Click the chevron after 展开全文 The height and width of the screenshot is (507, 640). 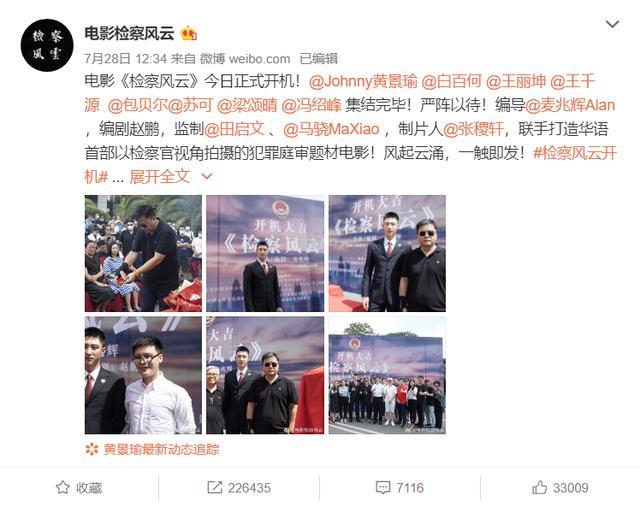click(x=207, y=177)
